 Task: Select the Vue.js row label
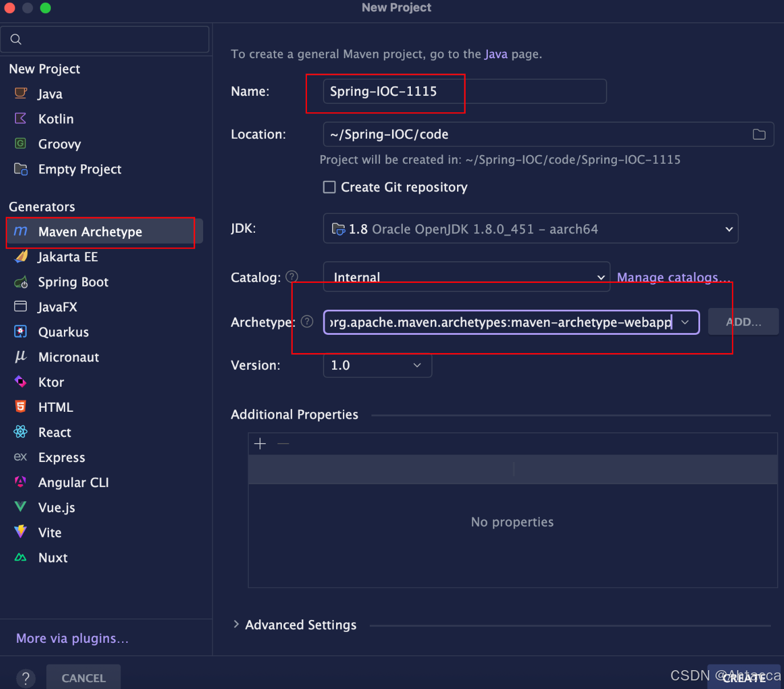point(57,508)
